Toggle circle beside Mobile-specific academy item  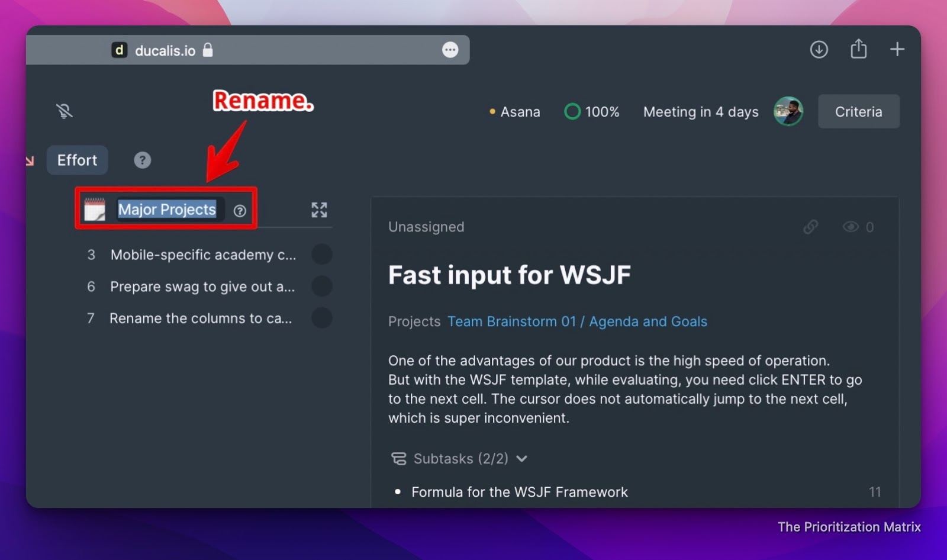pos(322,255)
